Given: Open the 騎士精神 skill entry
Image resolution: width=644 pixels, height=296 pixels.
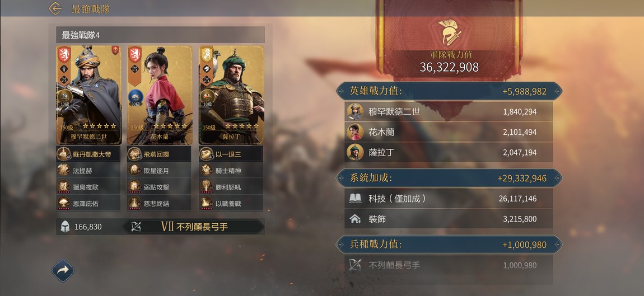Looking at the screenshot, I should [231, 170].
